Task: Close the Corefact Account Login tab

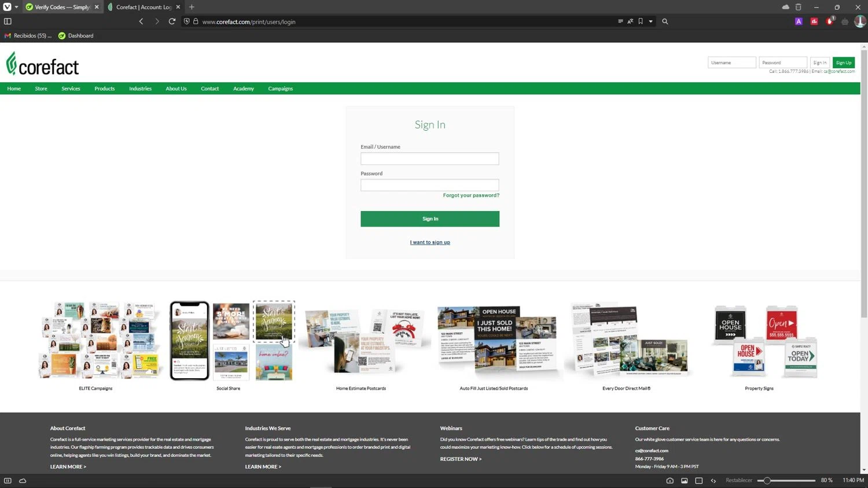Action: tap(178, 7)
